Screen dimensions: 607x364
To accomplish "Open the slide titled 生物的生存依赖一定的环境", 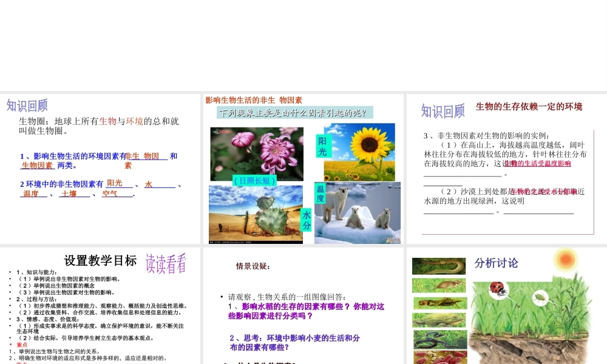I will point(507,169).
